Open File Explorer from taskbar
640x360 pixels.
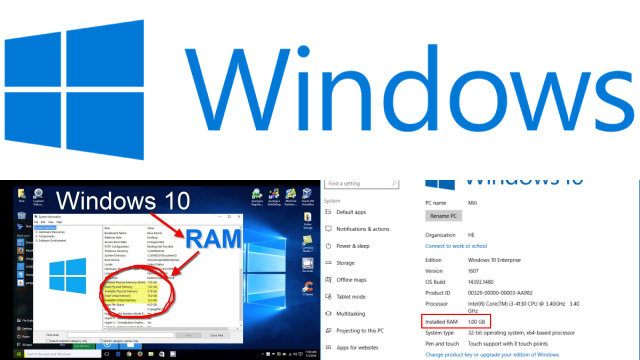(151, 354)
